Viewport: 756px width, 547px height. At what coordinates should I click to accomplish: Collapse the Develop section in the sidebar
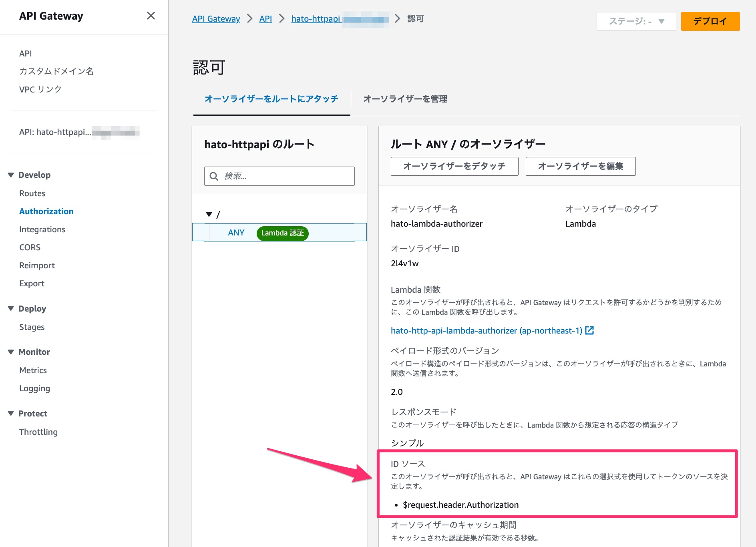[x=11, y=175]
